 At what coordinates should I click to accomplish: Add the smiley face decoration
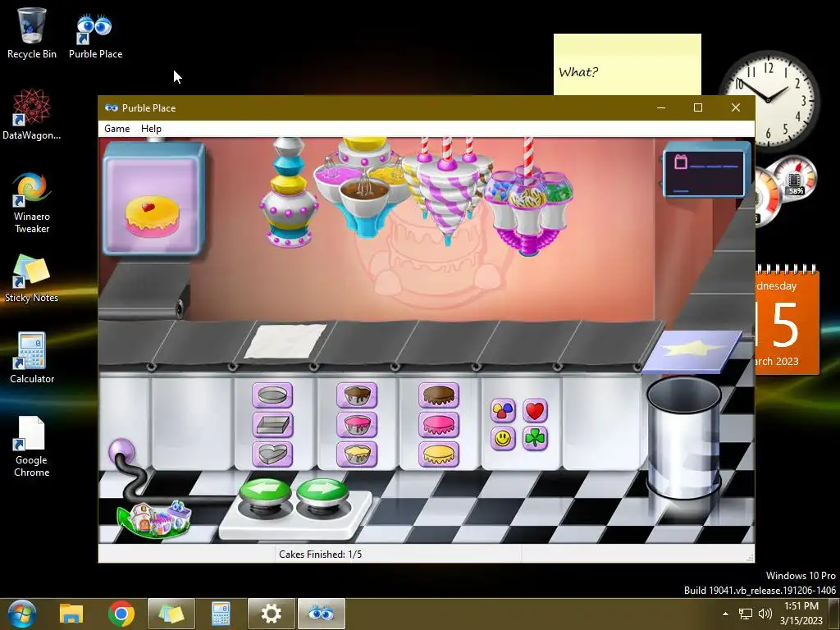click(503, 439)
